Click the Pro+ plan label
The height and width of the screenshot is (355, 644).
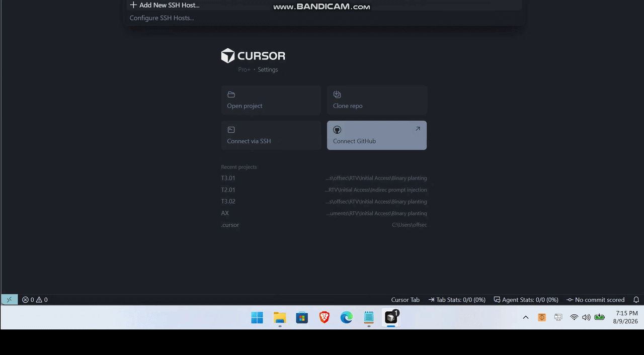pos(245,70)
